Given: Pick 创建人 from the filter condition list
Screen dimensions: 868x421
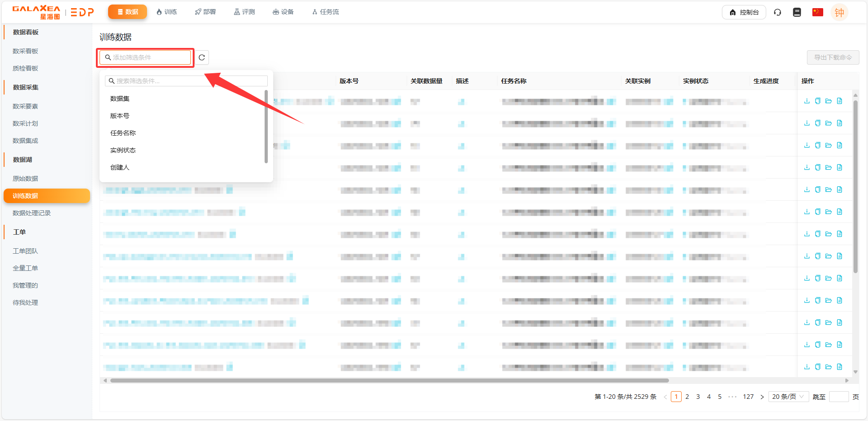Looking at the screenshot, I should point(120,167).
